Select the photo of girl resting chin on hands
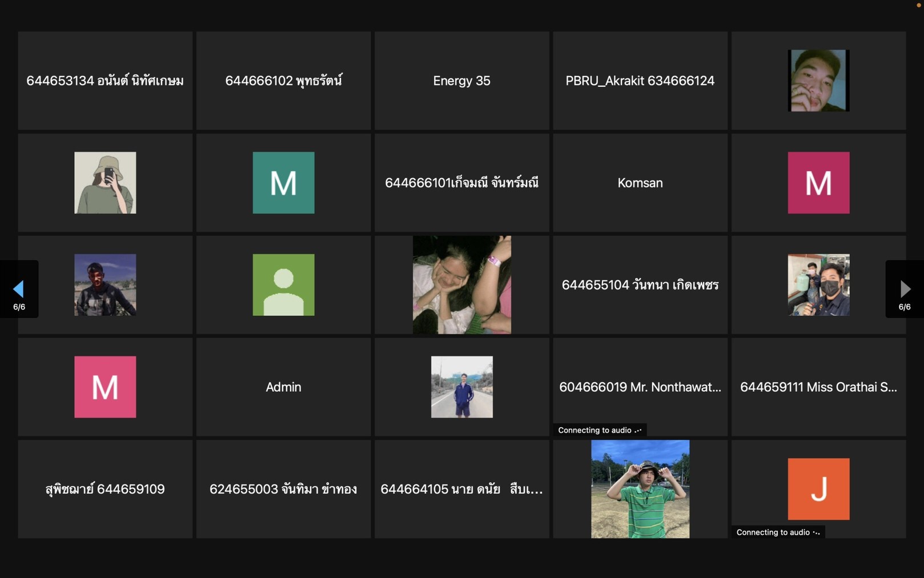924x578 pixels. click(461, 285)
